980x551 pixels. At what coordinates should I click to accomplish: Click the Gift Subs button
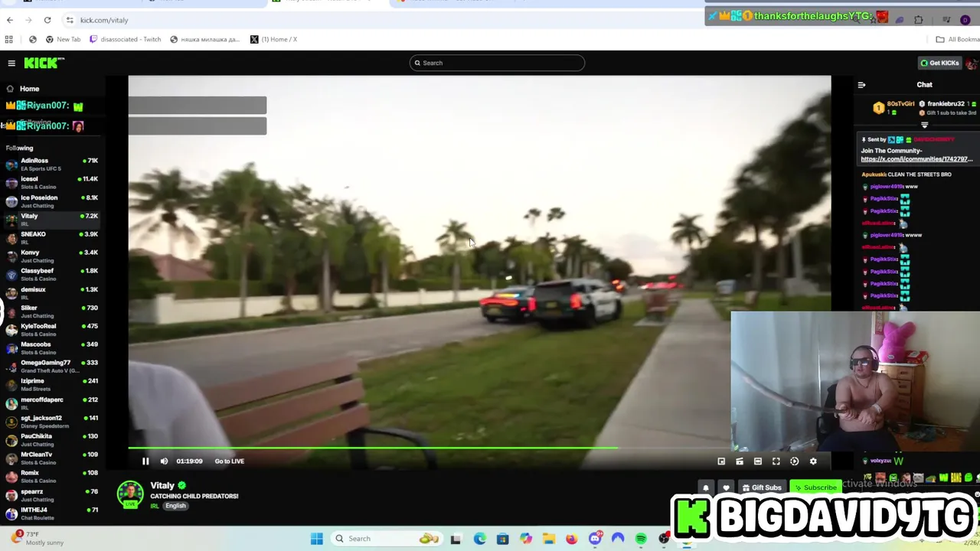pos(761,487)
